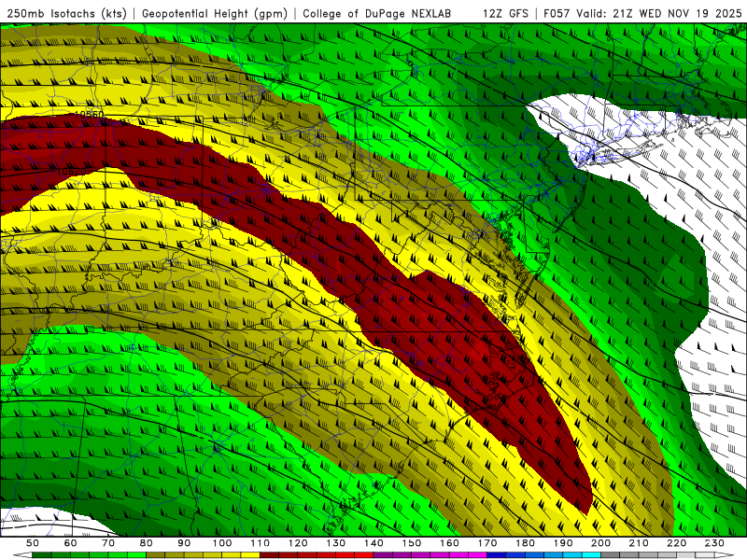The height and width of the screenshot is (560, 747).
Task: Click the 120 value on the color scale
Action: click(298, 543)
